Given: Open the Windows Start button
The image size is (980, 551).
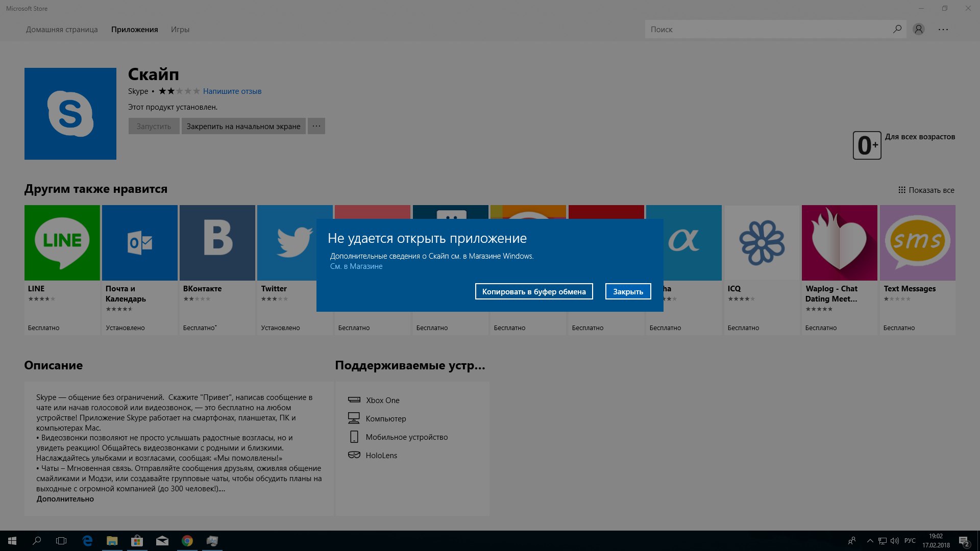Looking at the screenshot, I should (12, 541).
